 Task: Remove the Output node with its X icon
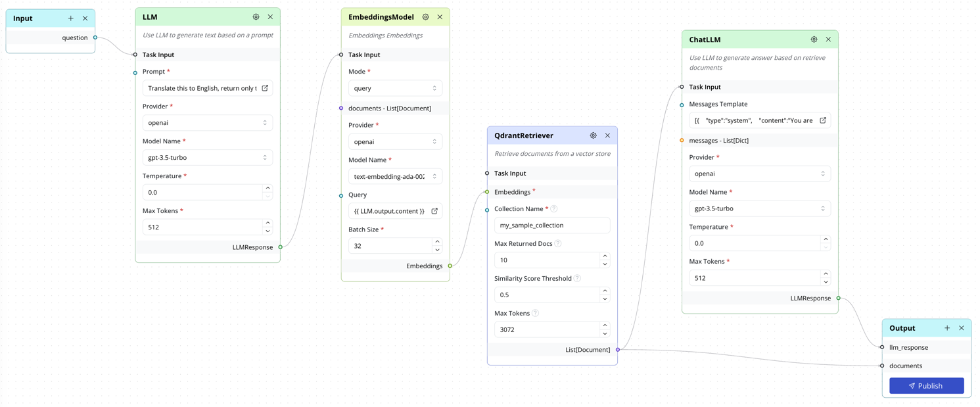962,328
